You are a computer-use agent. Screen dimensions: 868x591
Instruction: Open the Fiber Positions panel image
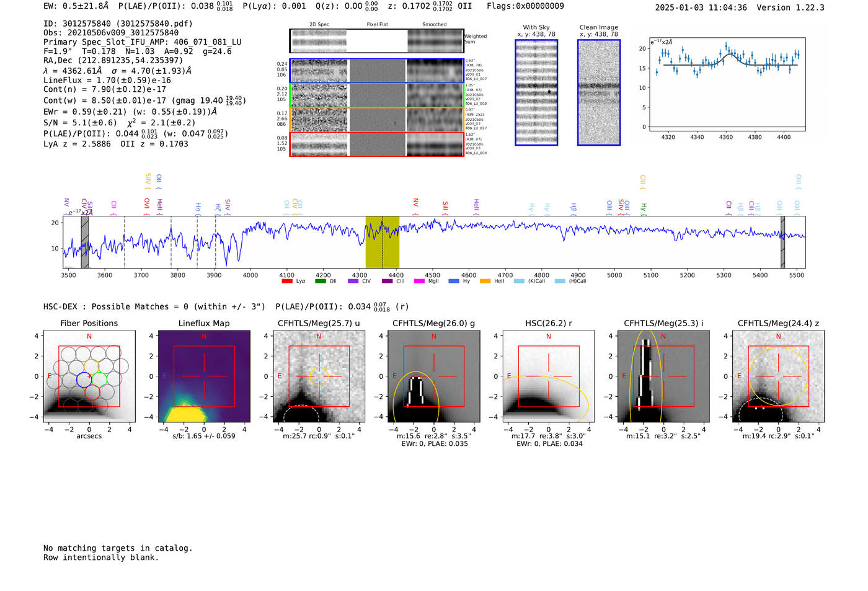point(89,376)
